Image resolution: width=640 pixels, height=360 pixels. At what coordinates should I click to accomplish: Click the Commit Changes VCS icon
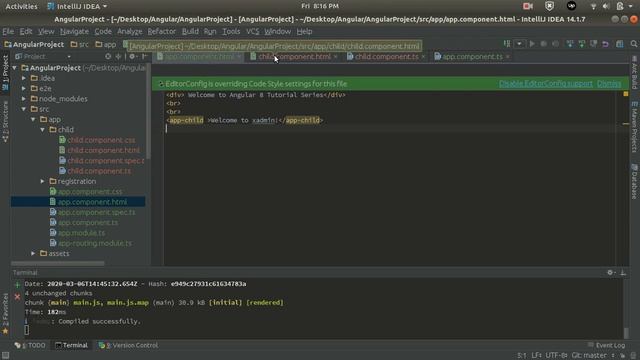pos(582,44)
